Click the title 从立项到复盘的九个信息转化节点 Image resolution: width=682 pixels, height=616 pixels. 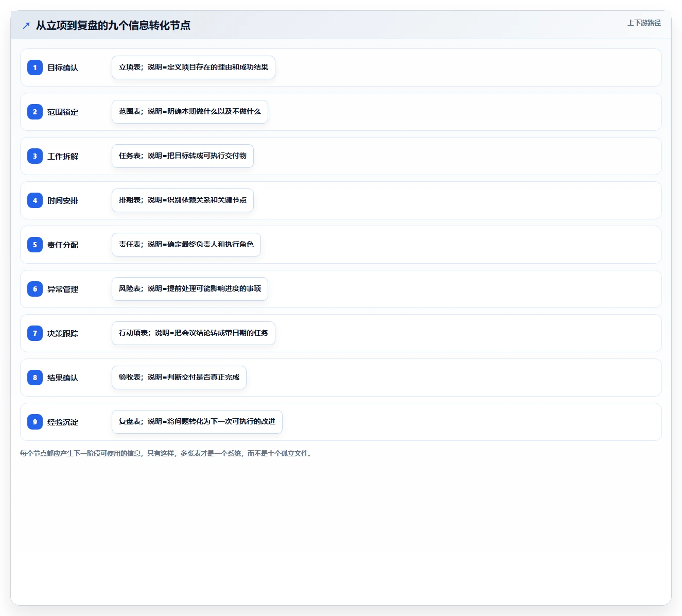point(113,25)
